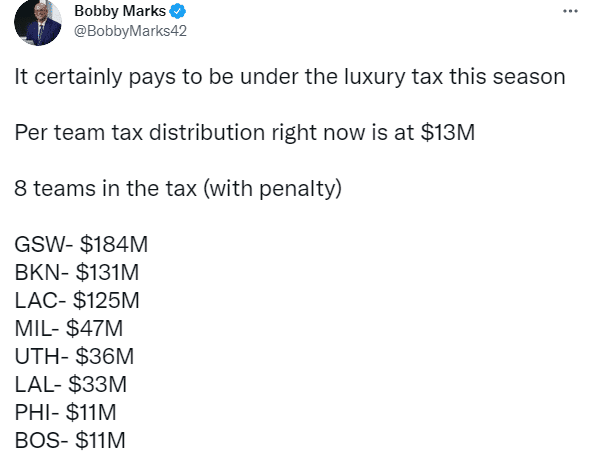Image resolution: width=595 pixels, height=456 pixels.
Task: Select the GSW- $184M line
Action: (x=81, y=244)
